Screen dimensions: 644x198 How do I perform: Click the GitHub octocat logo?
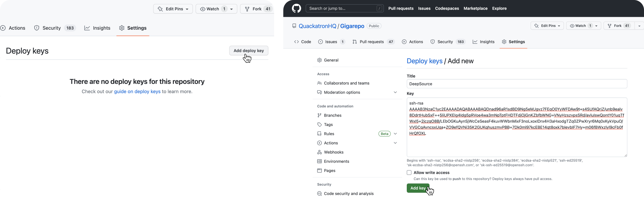[296, 8]
